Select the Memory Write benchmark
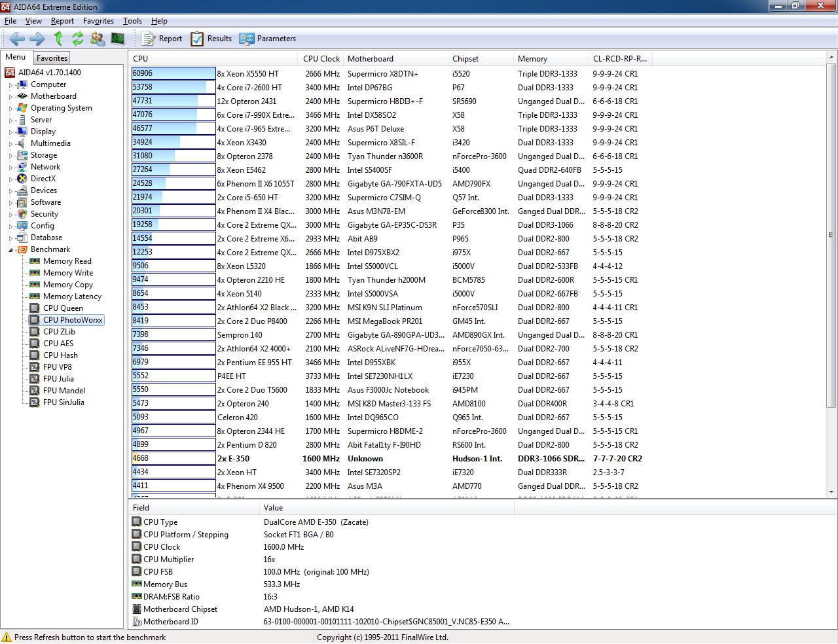This screenshot has height=644, width=838. (x=68, y=273)
